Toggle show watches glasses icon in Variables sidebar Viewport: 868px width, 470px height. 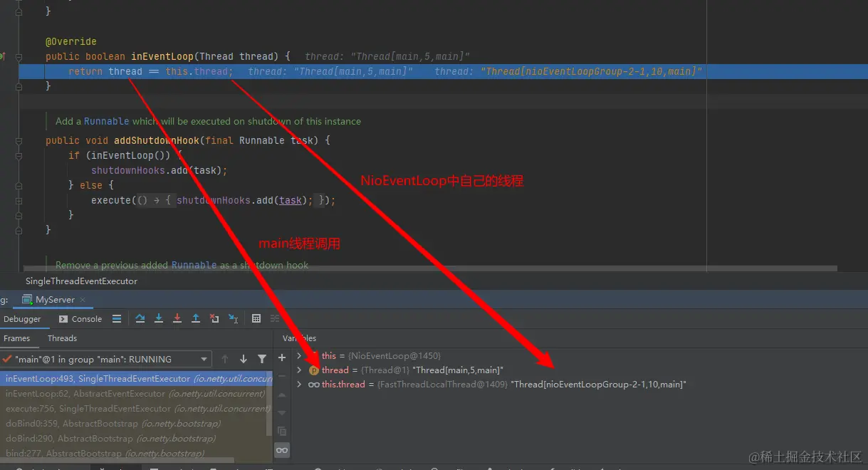click(x=282, y=450)
